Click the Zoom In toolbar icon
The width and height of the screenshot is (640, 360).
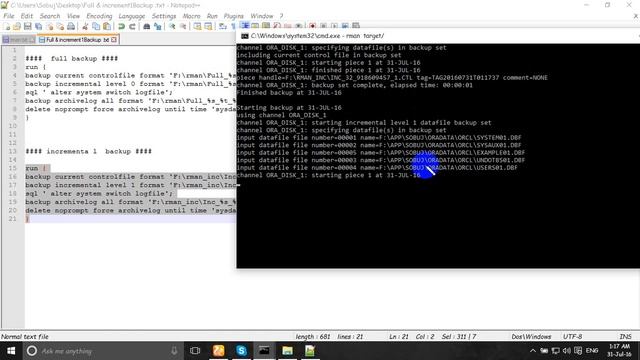coord(172,27)
